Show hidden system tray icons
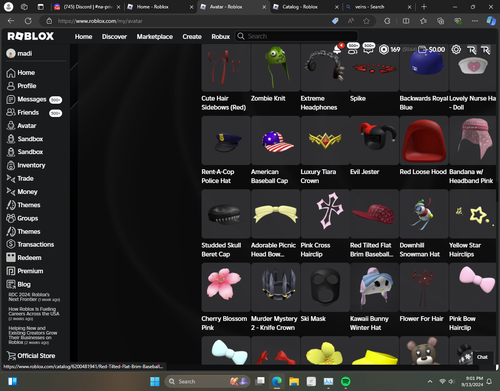 (430, 381)
